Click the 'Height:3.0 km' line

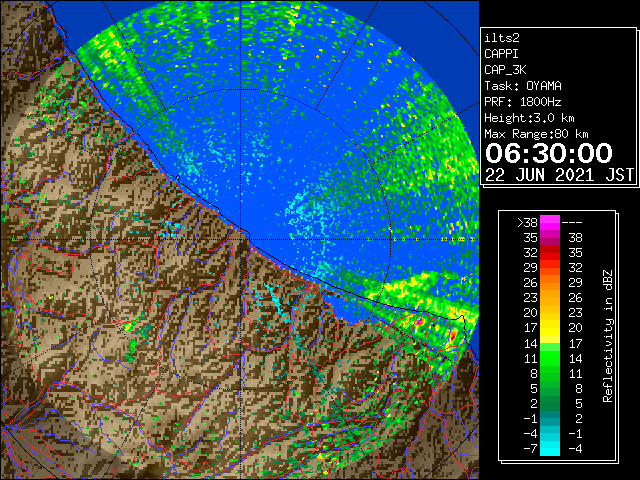pos(529,118)
